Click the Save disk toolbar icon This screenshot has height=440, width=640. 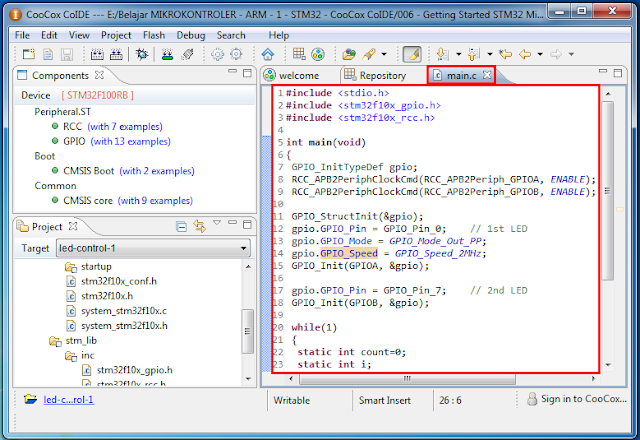[67, 54]
